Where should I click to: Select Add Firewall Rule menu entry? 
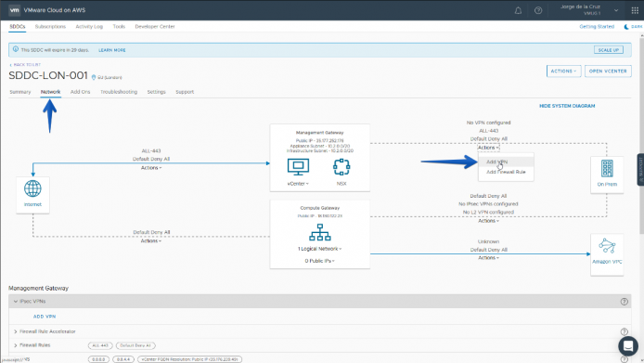click(506, 172)
